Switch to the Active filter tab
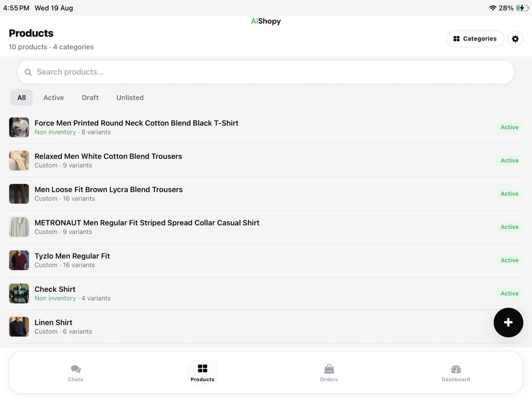Screen dimensions: 532x399 pos(54,98)
